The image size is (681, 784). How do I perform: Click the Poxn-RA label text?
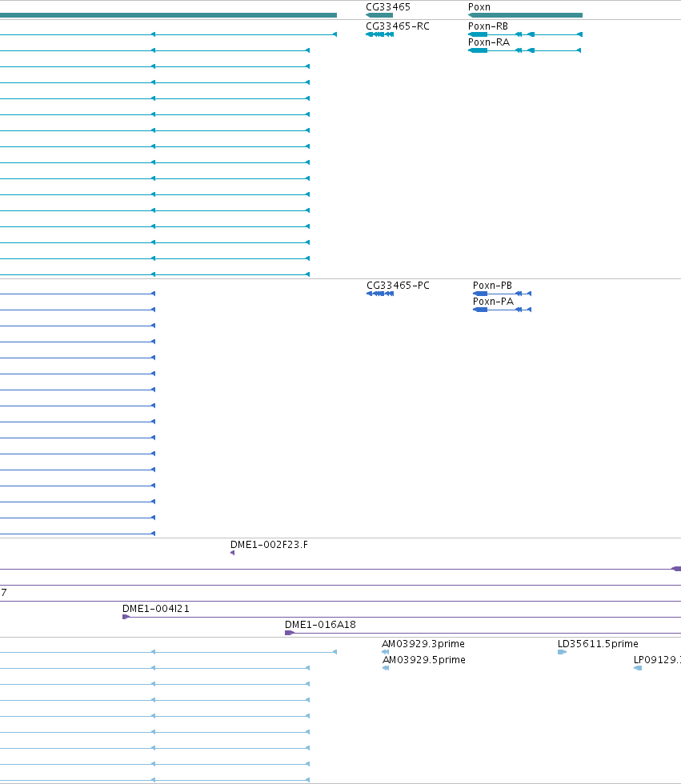(489, 42)
